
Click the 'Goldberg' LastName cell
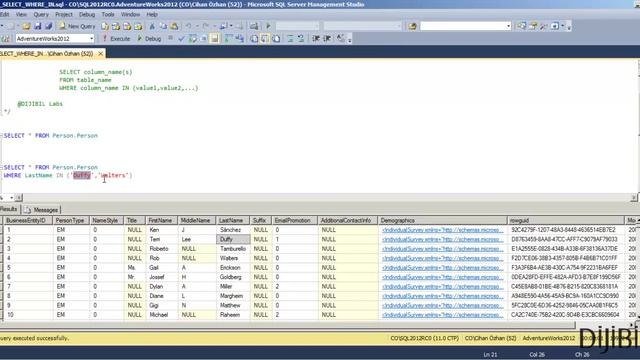(233, 277)
